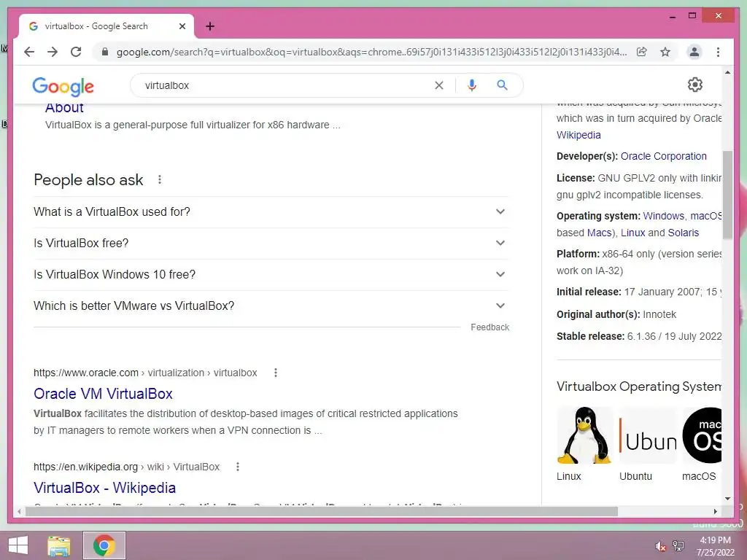
Task: Bookmark this page with the star icon
Action: click(665, 52)
